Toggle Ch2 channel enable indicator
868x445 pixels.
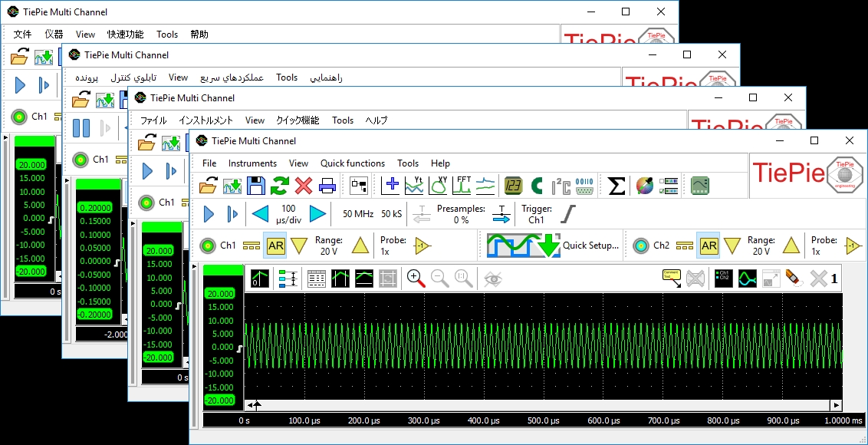640,246
